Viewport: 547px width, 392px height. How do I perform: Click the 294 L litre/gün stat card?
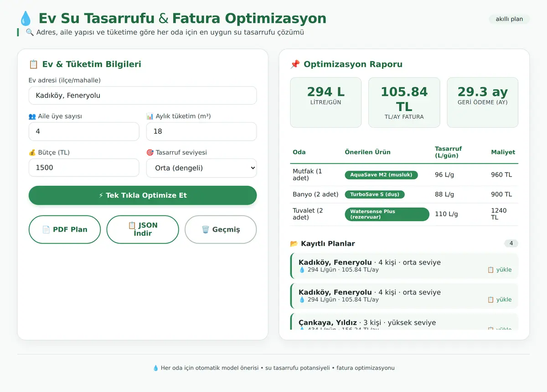(326, 102)
